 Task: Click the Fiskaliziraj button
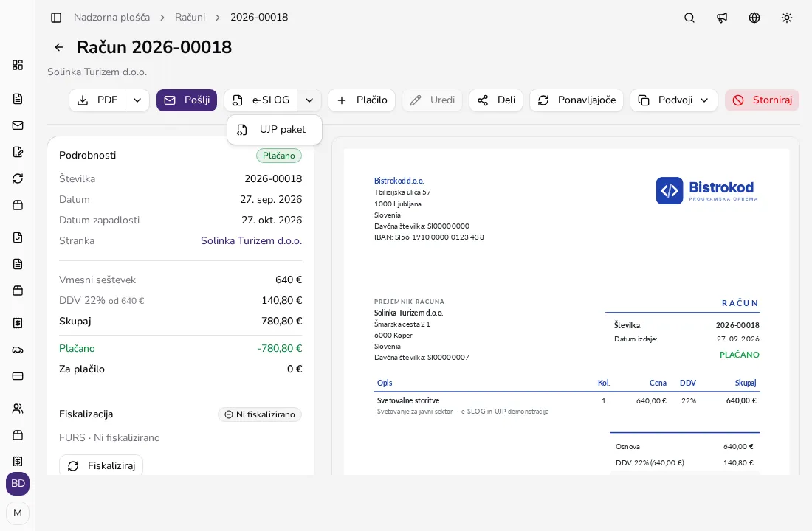[x=101, y=465]
